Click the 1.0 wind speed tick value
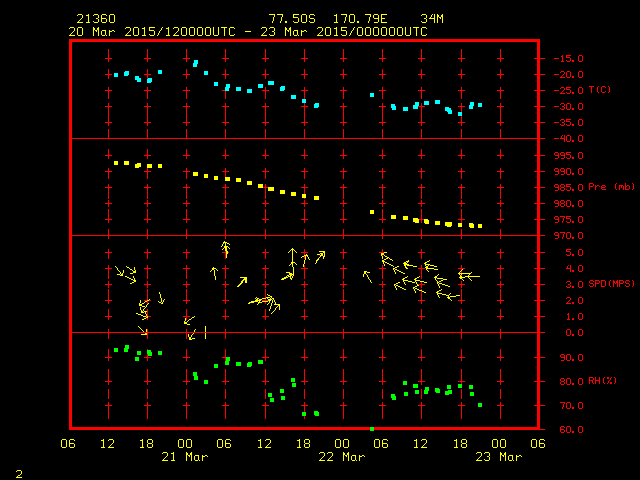 [x=574, y=316]
